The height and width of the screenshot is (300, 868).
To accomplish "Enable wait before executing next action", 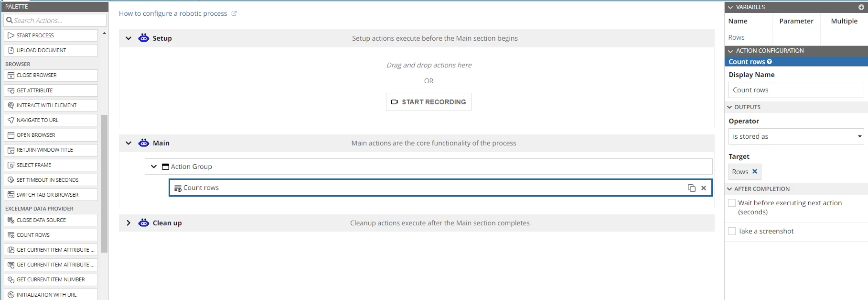I will [x=732, y=203].
